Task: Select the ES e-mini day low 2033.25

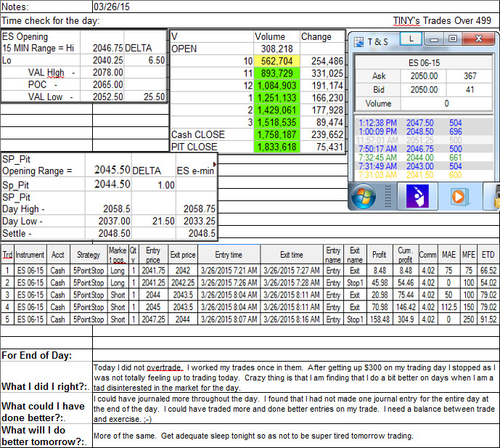Action: 200,221
